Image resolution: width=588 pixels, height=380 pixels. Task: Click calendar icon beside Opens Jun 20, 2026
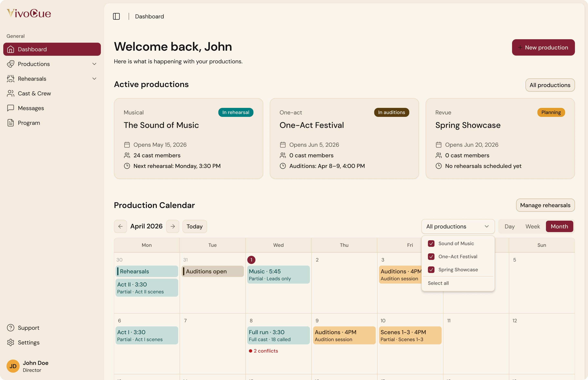439,145
